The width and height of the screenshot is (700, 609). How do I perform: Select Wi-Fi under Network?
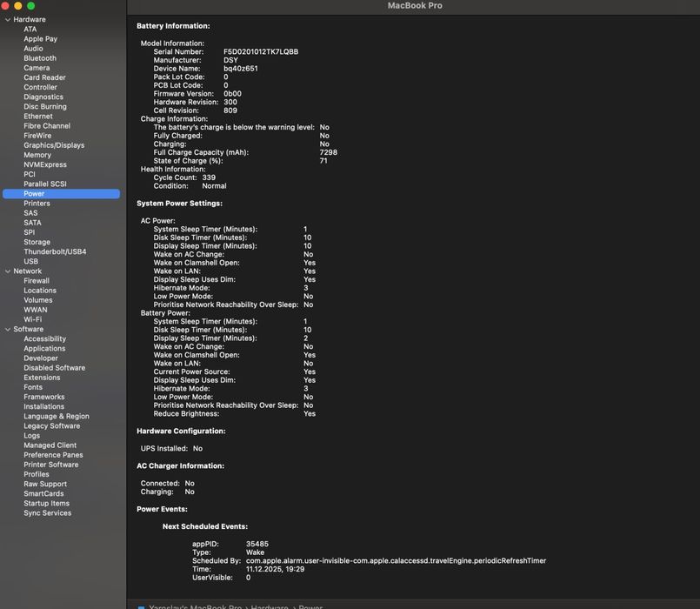[x=32, y=320]
